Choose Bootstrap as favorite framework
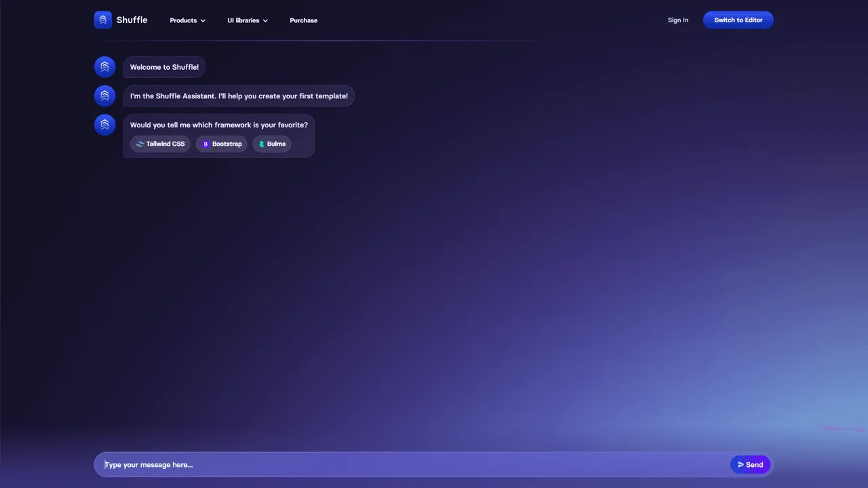Image resolution: width=868 pixels, height=488 pixels. [x=222, y=144]
